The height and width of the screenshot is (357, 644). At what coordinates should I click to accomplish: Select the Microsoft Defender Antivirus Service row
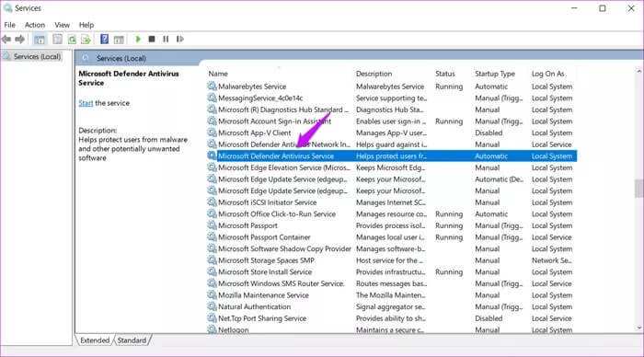tap(392, 156)
